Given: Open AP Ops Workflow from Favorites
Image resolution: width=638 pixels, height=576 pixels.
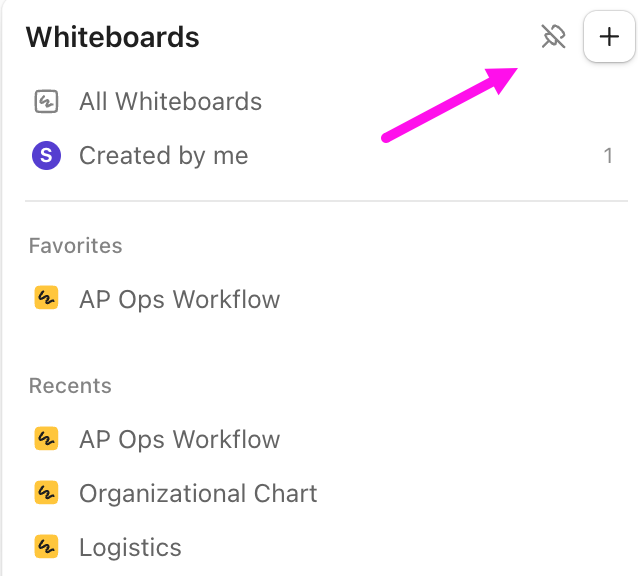Looking at the screenshot, I should [x=179, y=300].
